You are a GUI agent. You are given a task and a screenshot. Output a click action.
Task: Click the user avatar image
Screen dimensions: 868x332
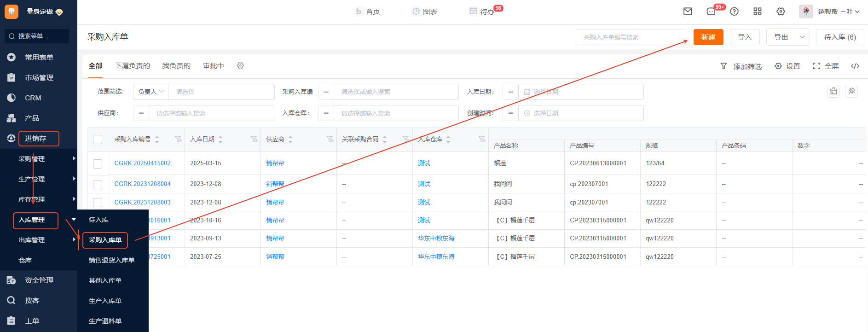point(806,12)
